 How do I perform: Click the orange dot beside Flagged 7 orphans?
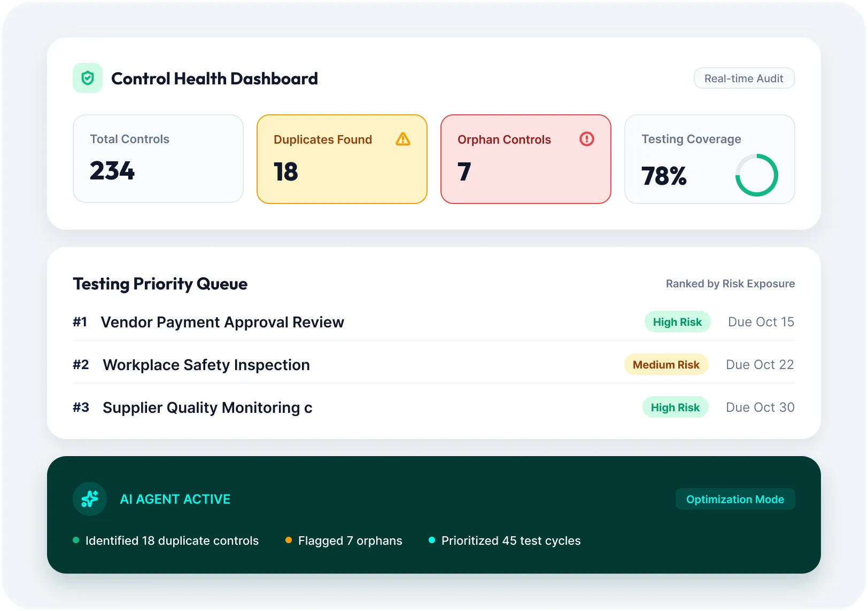click(289, 540)
